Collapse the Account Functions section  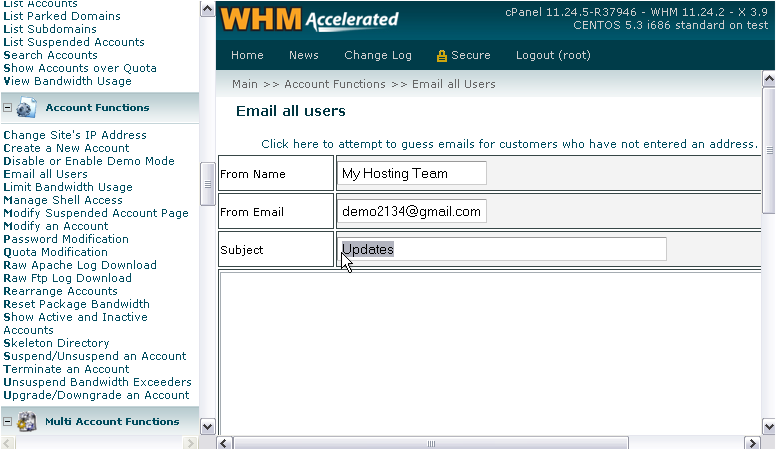[7, 107]
